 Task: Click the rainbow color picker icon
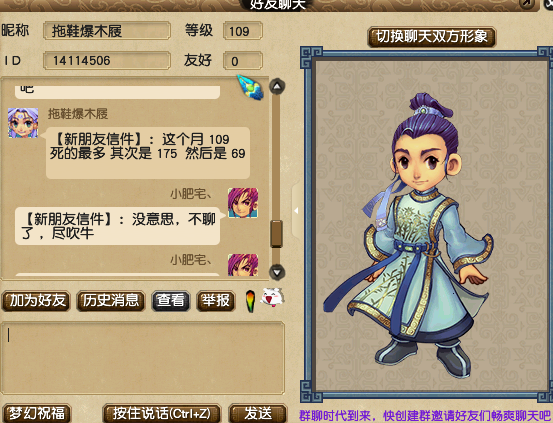tap(250, 301)
